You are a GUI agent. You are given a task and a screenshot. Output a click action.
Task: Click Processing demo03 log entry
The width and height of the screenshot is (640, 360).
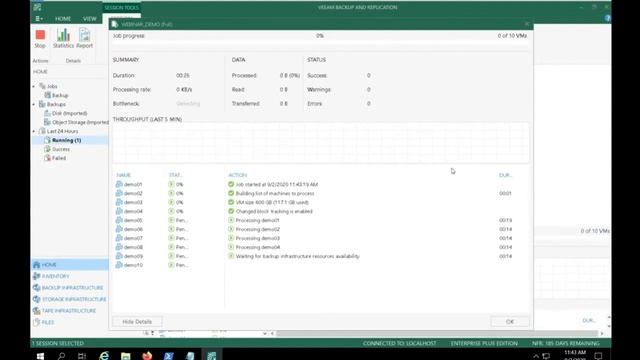pyautogui.click(x=258, y=238)
